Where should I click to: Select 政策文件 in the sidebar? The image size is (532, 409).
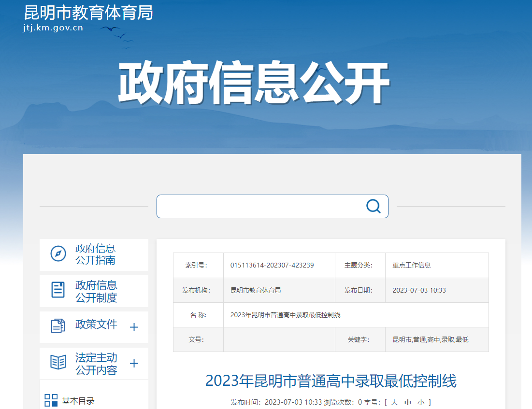[96, 324]
